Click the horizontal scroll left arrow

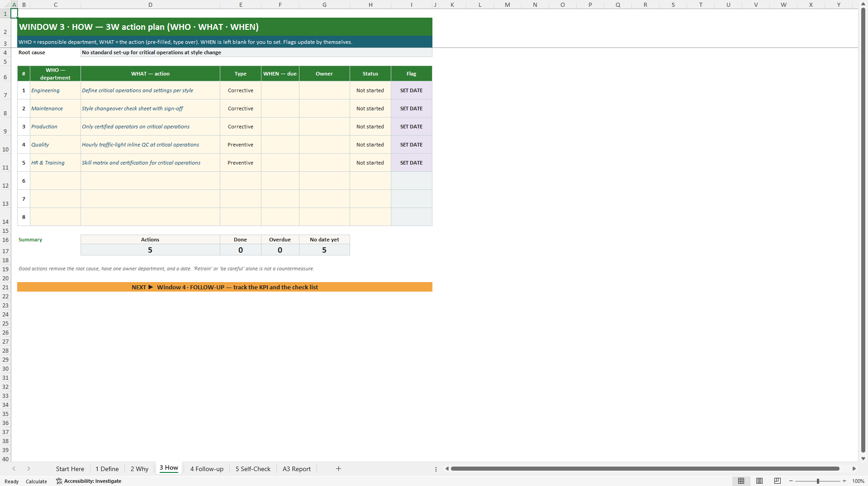[447, 469]
